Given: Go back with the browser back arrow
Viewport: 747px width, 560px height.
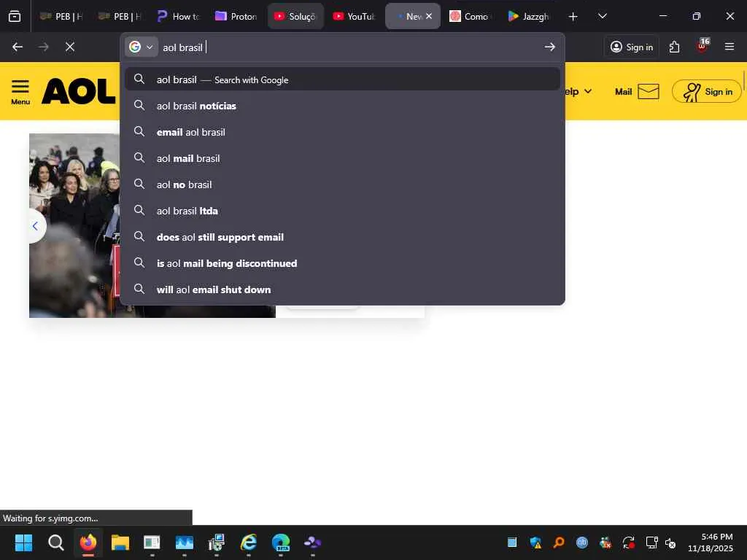Looking at the screenshot, I should 18,47.
